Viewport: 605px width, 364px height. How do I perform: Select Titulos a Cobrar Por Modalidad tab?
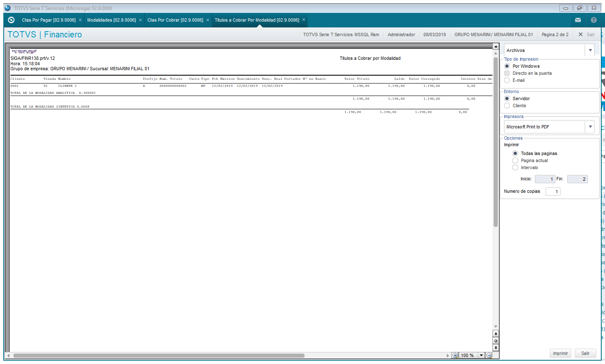[x=257, y=20]
